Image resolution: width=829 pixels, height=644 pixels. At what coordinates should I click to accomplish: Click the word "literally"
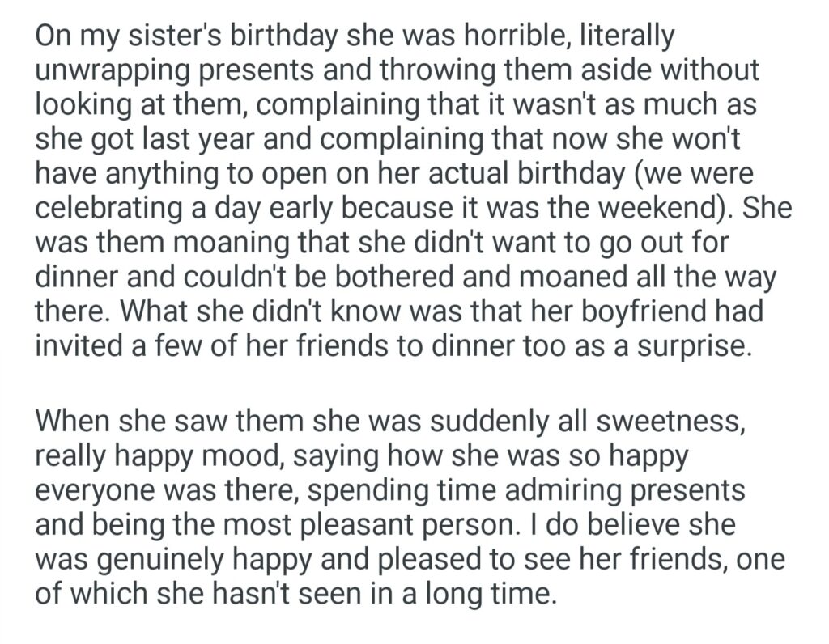click(616, 38)
